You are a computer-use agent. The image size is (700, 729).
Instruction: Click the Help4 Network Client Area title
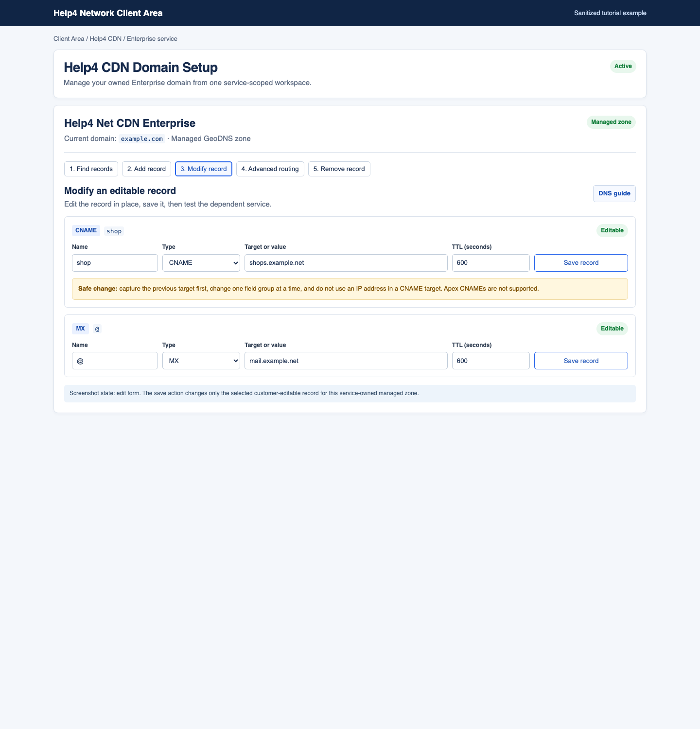[x=108, y=13]
